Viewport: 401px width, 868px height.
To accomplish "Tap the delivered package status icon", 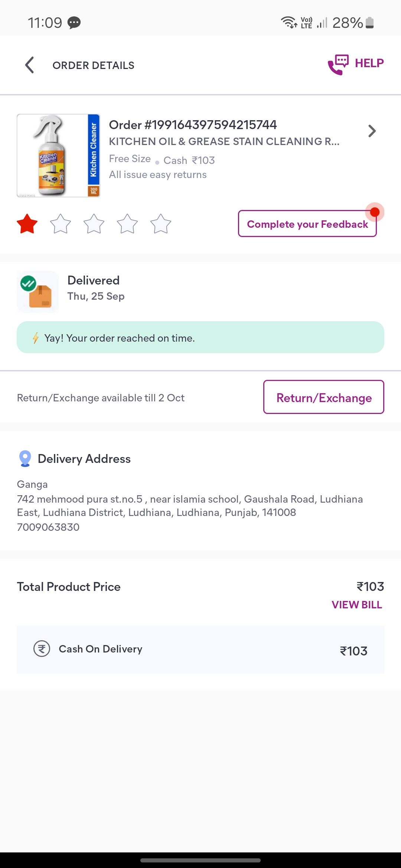I will (38, 292).
